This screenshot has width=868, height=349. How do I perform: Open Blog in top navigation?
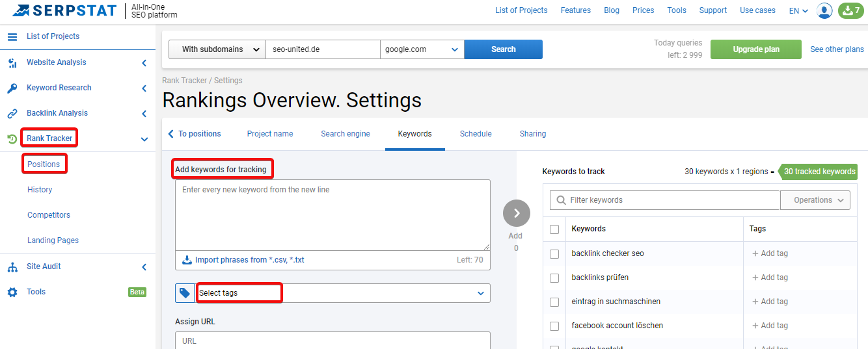612,10
